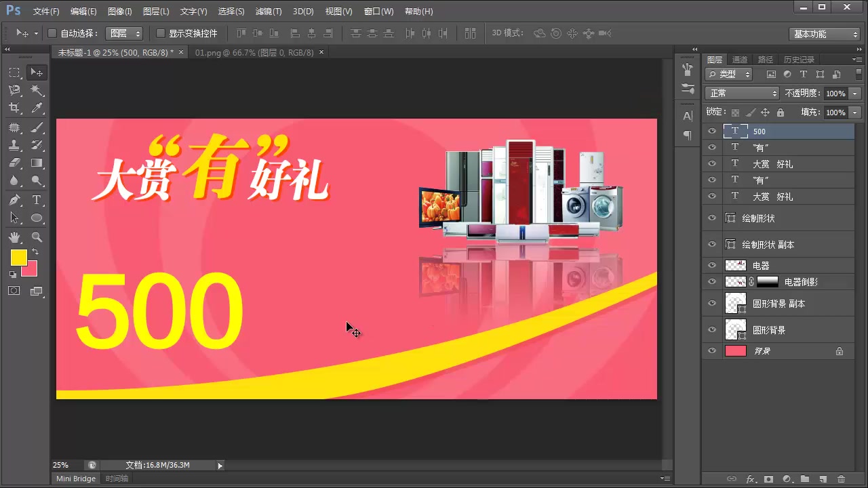This screenshot has width=868, height=488.
Task: Click the Add layer mask icon
Action: [768, 479]
